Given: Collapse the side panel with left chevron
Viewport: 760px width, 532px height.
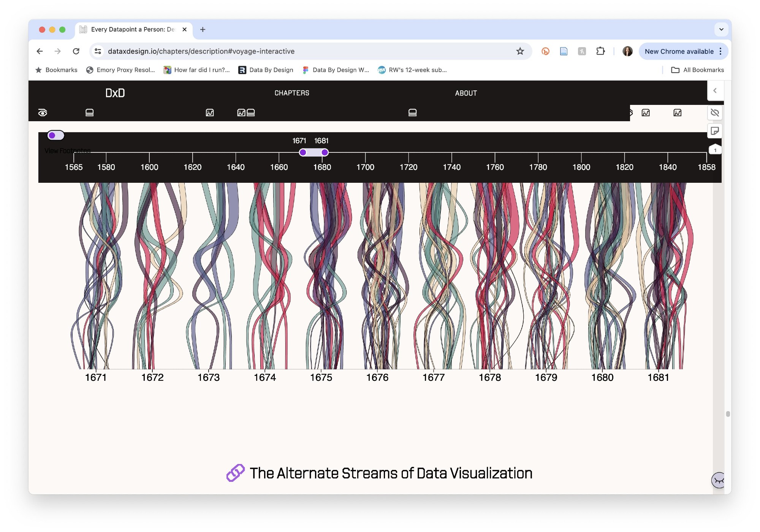Looking at the screenshot, I should tap(715, 90).
